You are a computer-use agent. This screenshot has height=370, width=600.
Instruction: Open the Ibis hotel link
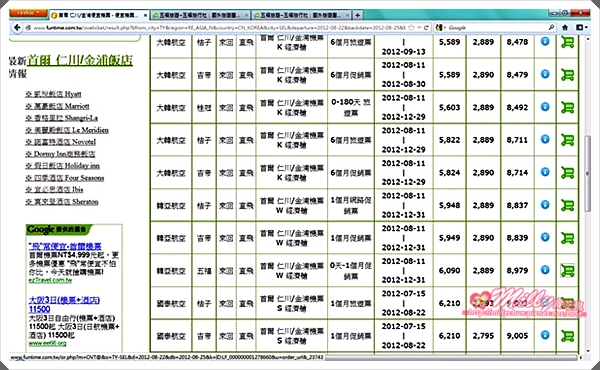coord(54,189)
